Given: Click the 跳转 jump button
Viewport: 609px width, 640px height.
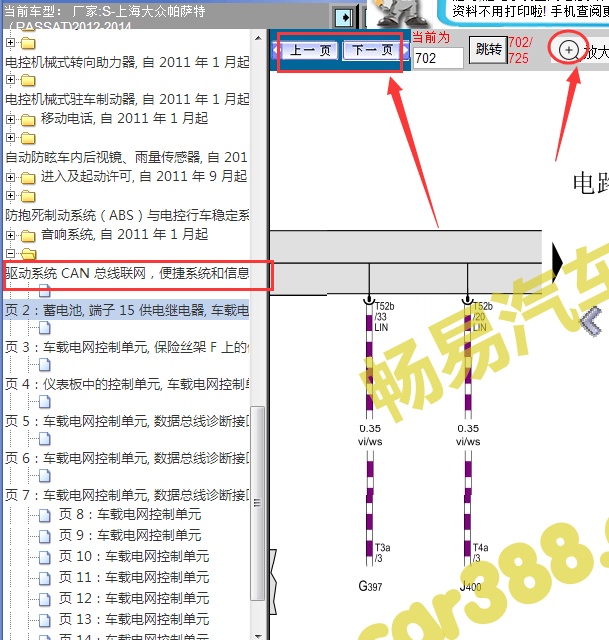Looking at the screenshot, I should click(488, 50).
